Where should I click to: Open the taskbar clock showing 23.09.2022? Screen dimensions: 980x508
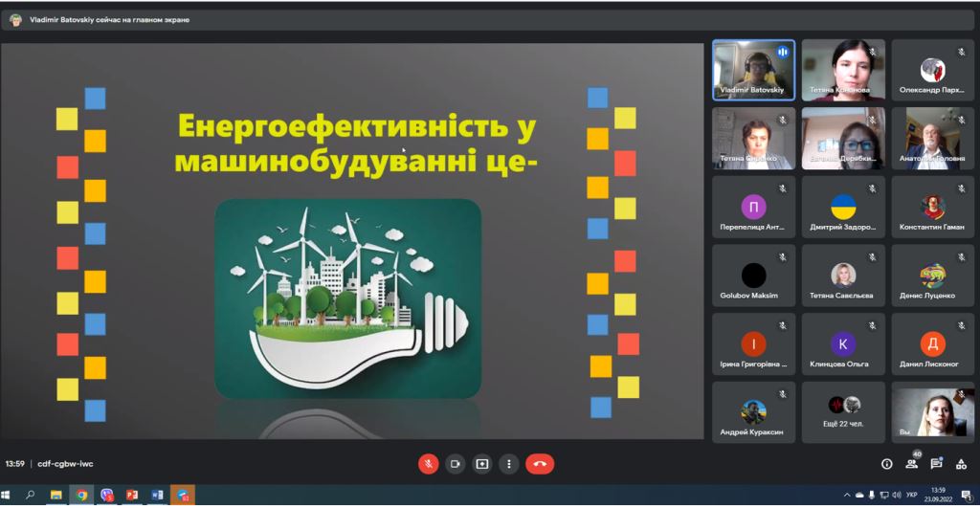[938, 495]
